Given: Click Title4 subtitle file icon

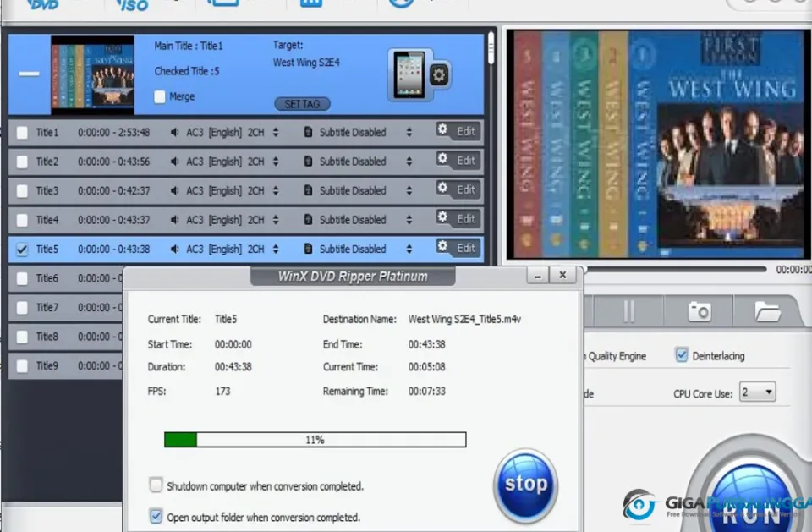Looking at the screenshot, I should (x=308, y=220).
